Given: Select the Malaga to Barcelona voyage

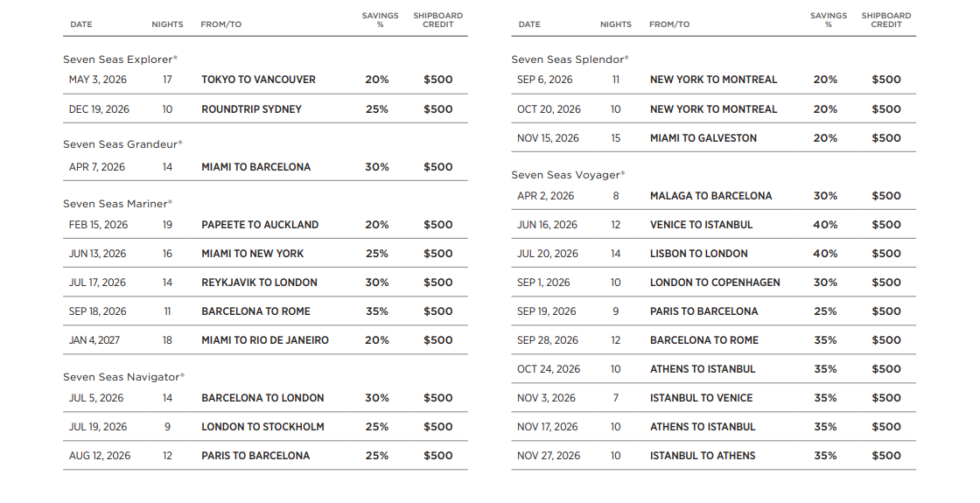Looking at the screenshot, I should point(710,196).
